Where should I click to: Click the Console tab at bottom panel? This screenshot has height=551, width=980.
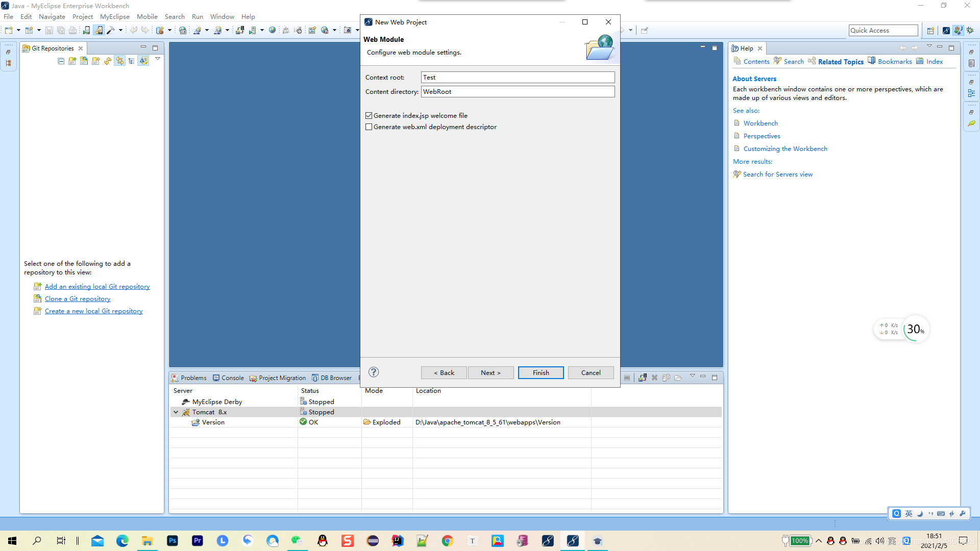click(x=233, y=378)
